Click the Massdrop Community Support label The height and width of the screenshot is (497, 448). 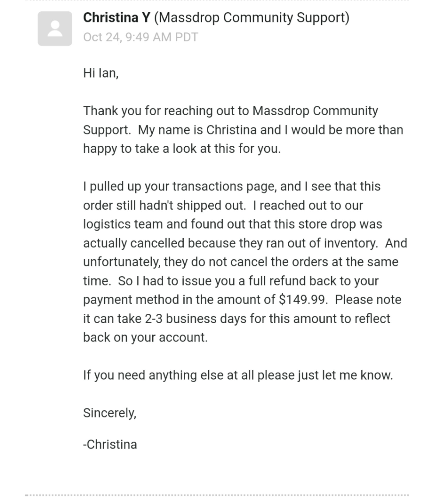coord(251,18)
